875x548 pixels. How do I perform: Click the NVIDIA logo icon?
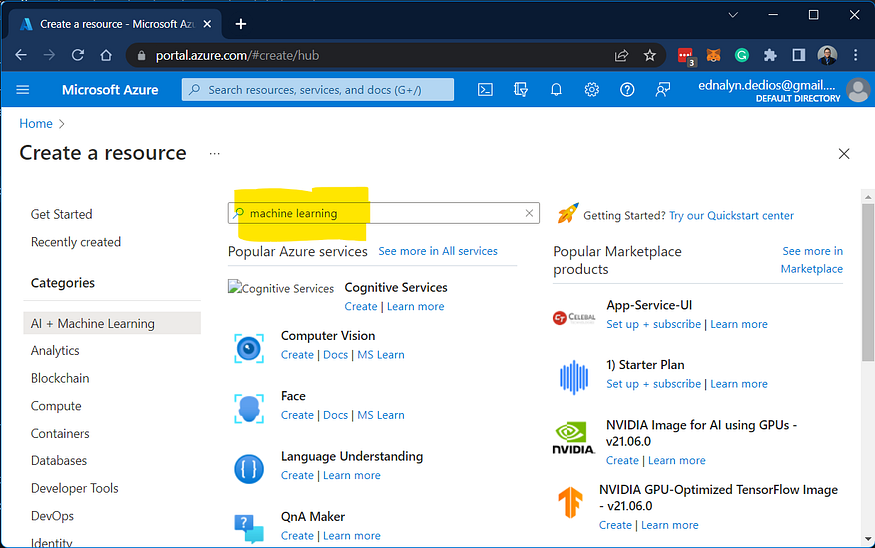[x=574, y=438]
